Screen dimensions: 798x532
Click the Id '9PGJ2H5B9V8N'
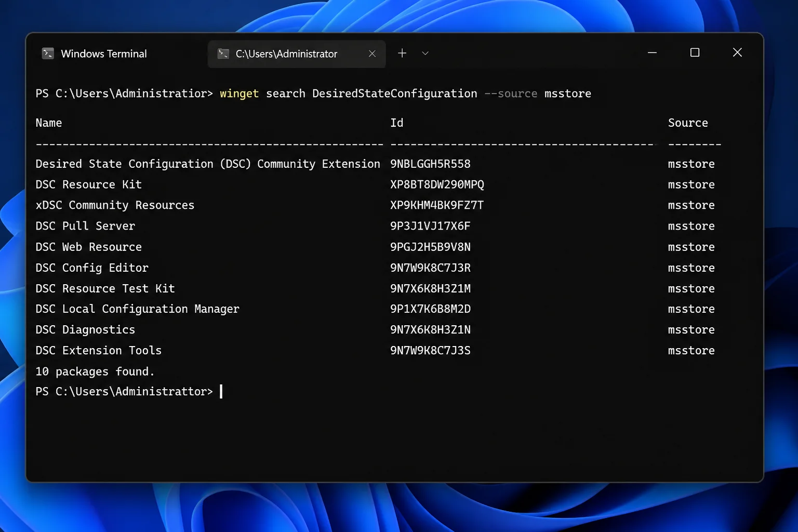[430, 247]
